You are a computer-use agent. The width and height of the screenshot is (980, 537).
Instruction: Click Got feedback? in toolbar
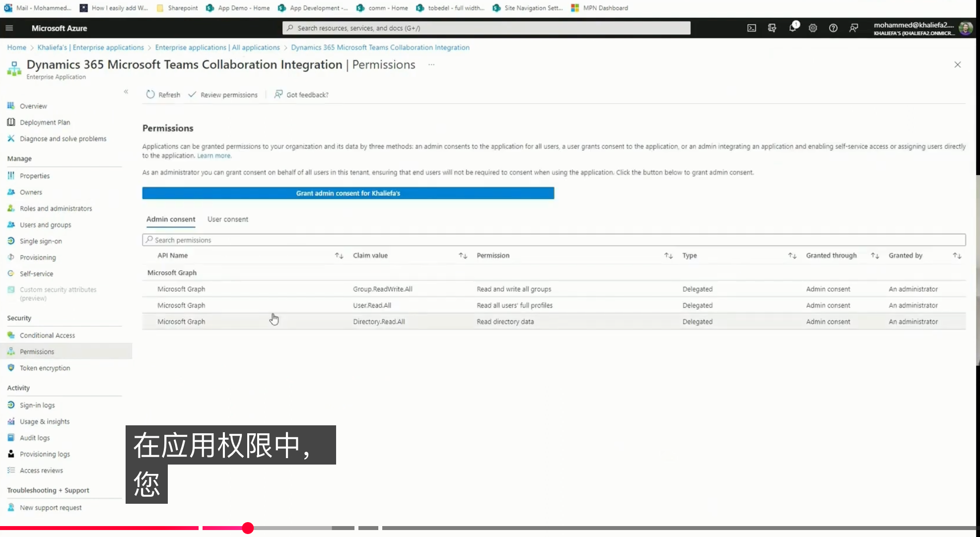pyautogui.click(x=301, y=95)
